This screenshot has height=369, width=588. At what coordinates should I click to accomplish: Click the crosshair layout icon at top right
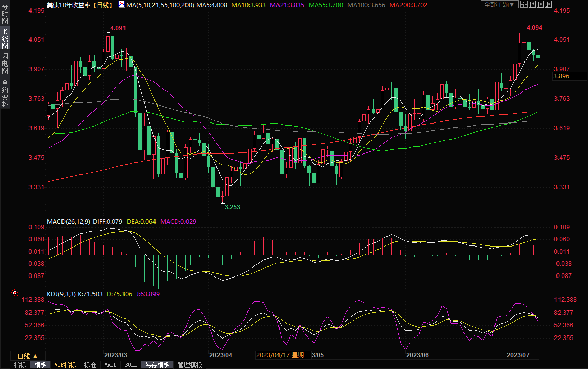[525, 4]
